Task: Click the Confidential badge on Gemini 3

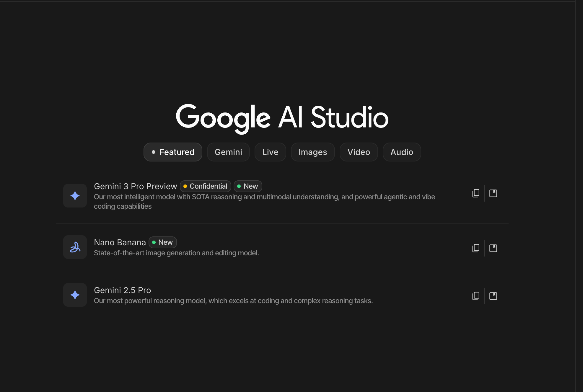Action: (x=206, y=186)
